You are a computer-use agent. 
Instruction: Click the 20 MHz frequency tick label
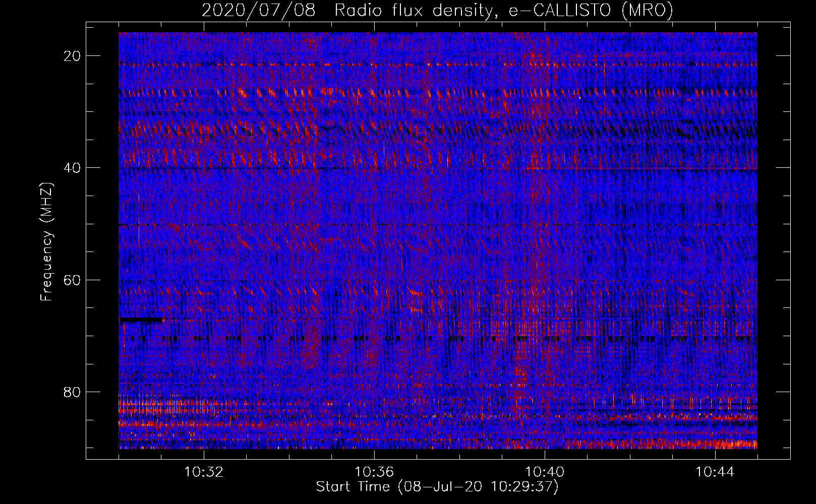pos(73,56)
